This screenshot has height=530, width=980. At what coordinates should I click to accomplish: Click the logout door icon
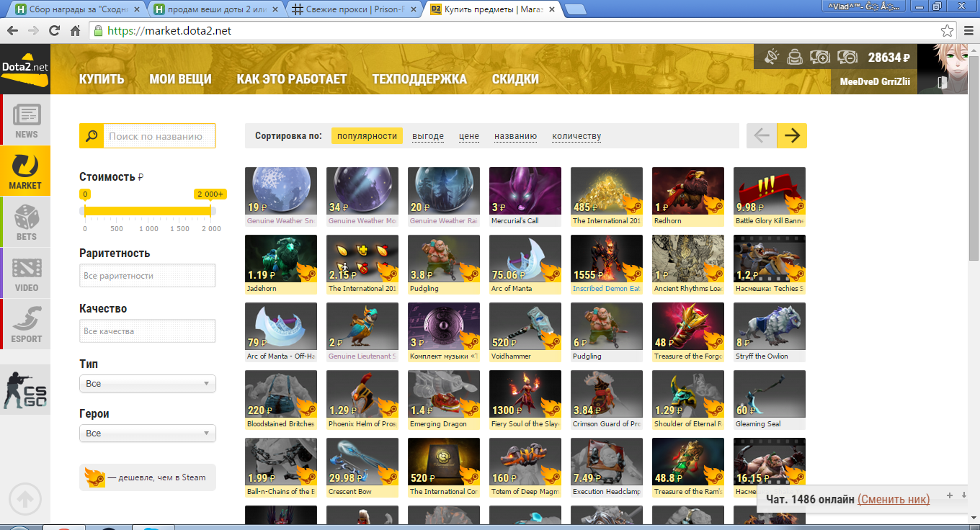point(941,83)
